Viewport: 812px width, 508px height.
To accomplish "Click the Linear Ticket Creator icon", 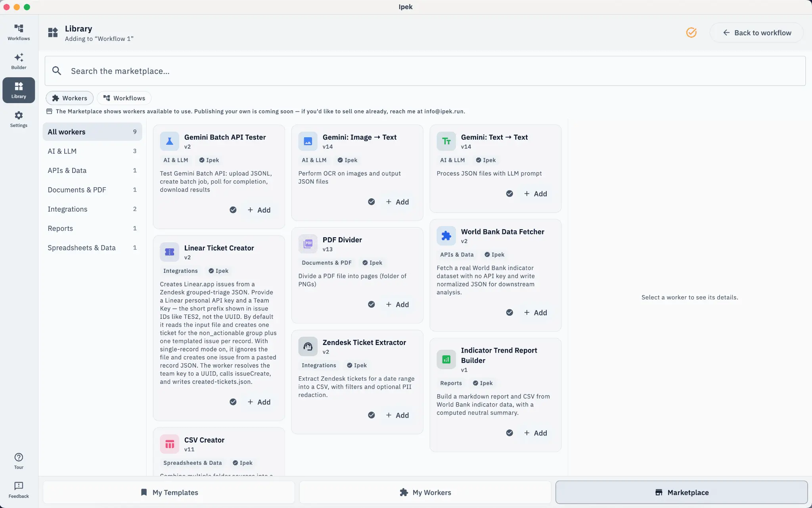I will click(x=169, y=252).
